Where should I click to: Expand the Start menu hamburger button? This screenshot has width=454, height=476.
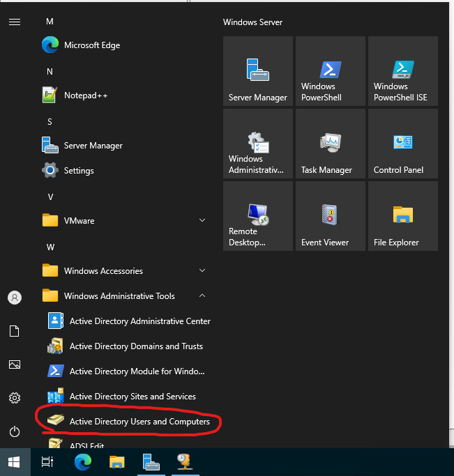tap(15, 22)
